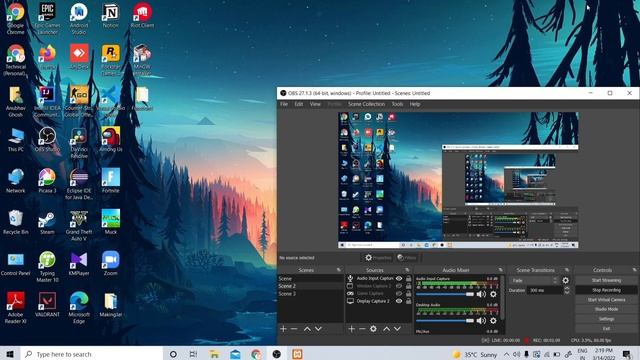Image resolution: width=640 pixels, height=360 pixels.
Task: Open the Tools menu in OBS
Action: coord(397,104)
